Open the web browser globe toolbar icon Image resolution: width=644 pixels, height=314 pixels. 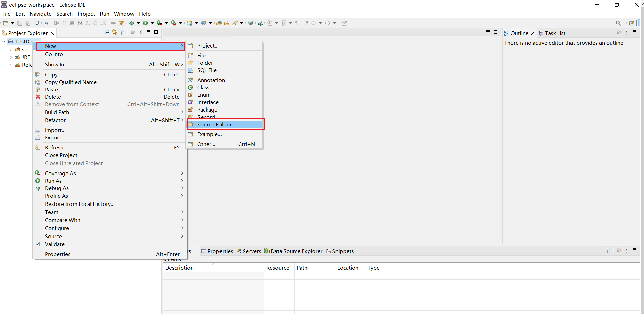pyautogui.click(x=251, y=23)
